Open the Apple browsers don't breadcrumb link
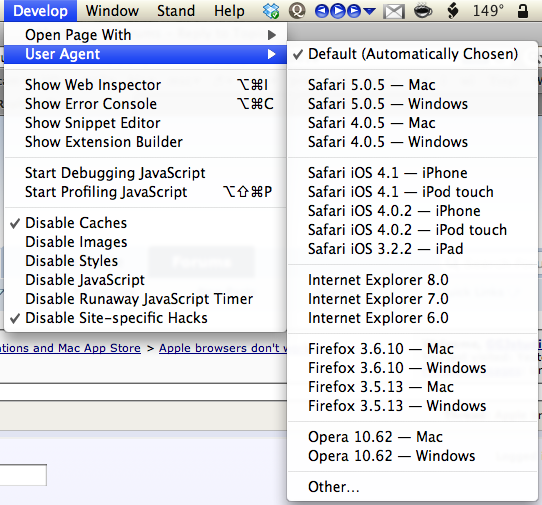The width and height of the screenshot is (542, 505). [223, 348]
